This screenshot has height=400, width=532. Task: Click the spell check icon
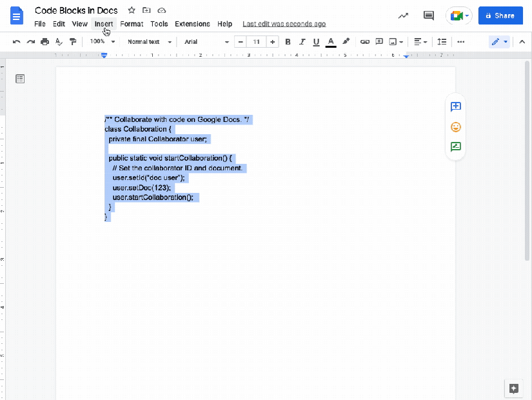pos(59,41)
